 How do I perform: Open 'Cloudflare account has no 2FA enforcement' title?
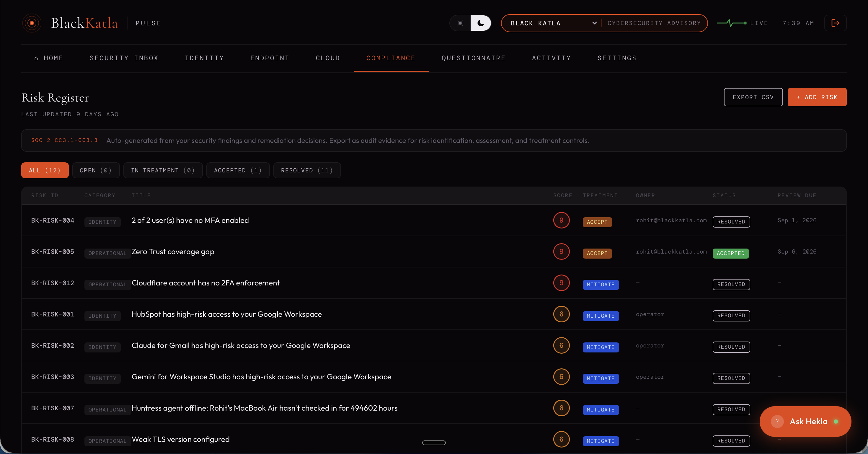[205, 283]
